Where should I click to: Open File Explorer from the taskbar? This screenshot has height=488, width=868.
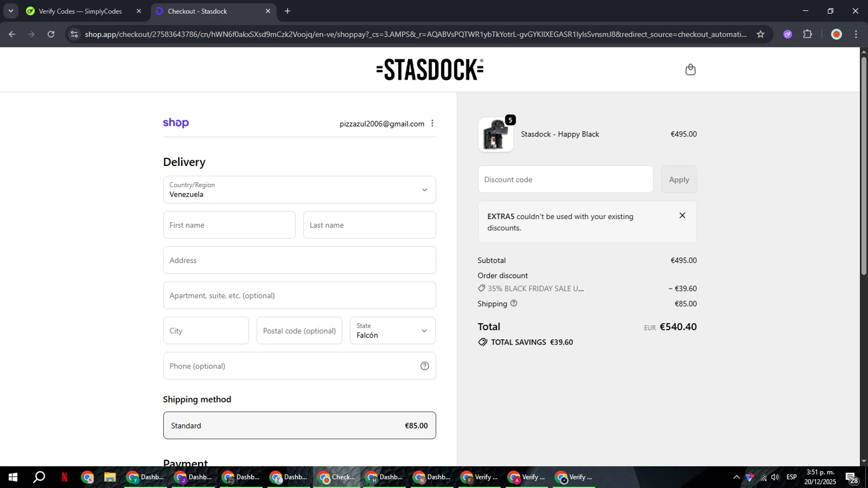[110, 477]
